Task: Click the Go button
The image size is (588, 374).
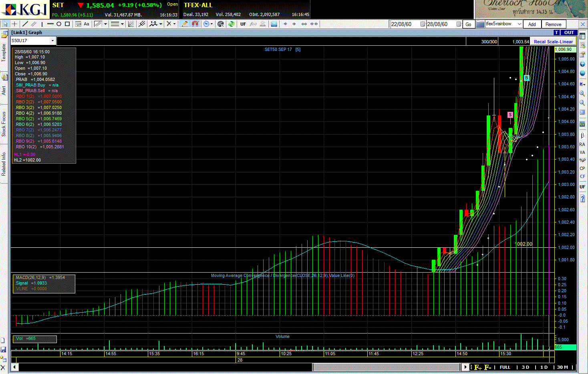Action: [x=468, y=24]
